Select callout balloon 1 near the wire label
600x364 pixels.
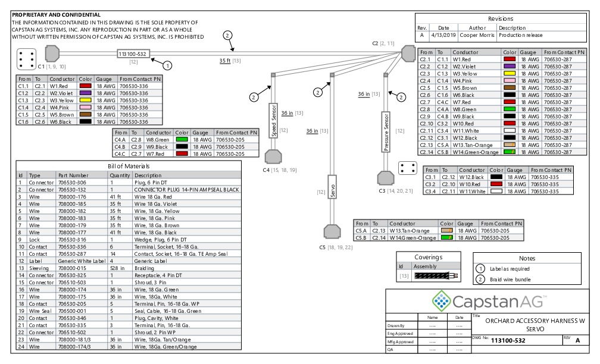coord(167,65)
